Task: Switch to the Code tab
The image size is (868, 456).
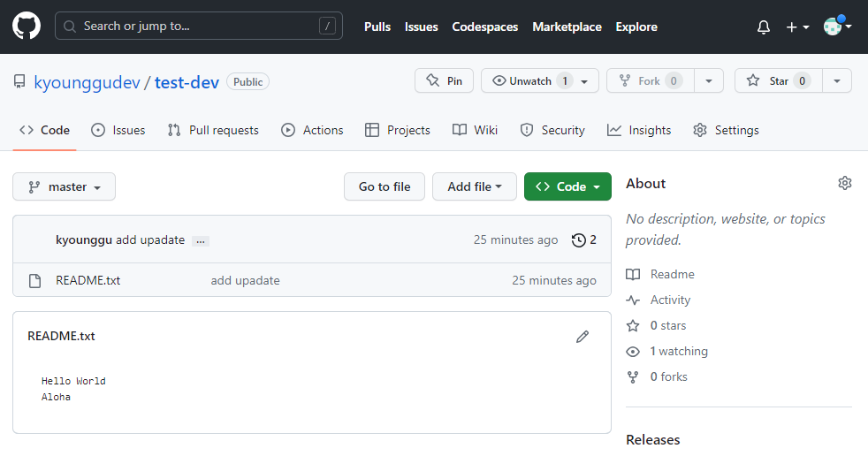Action: (44, 130)
